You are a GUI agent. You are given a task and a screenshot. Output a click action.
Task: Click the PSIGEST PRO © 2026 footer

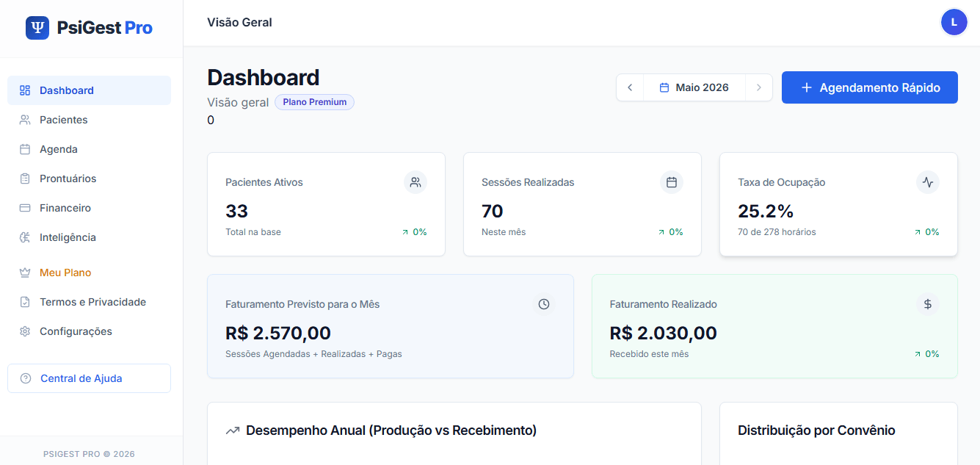[x=89, y=454]
